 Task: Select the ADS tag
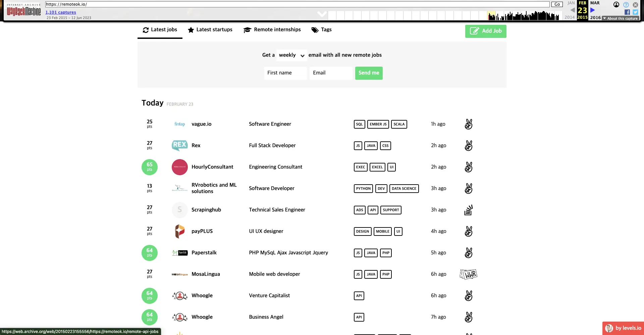tap(360, 210)
